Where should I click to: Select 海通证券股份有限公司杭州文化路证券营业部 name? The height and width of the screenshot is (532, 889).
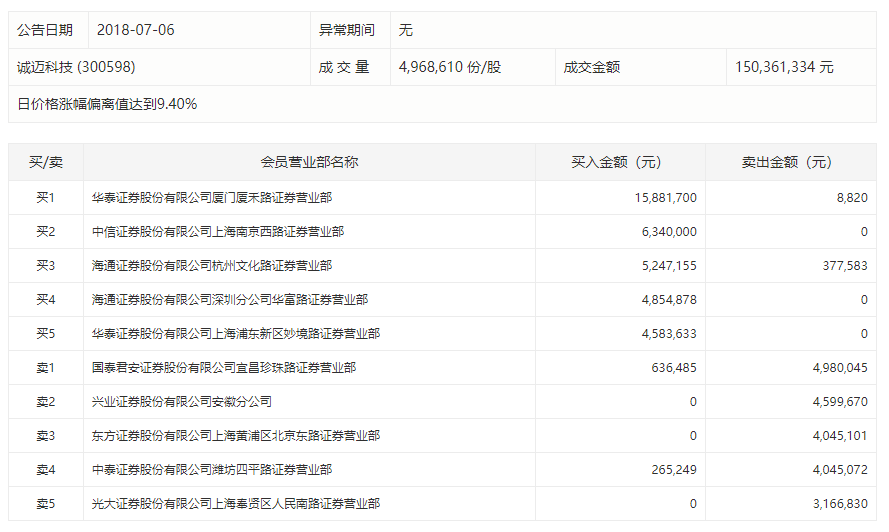click(212, 265)
